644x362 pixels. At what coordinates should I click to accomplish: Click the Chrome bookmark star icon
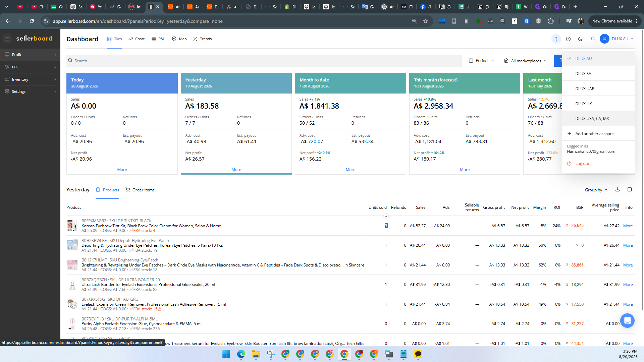tap(425, 21)
